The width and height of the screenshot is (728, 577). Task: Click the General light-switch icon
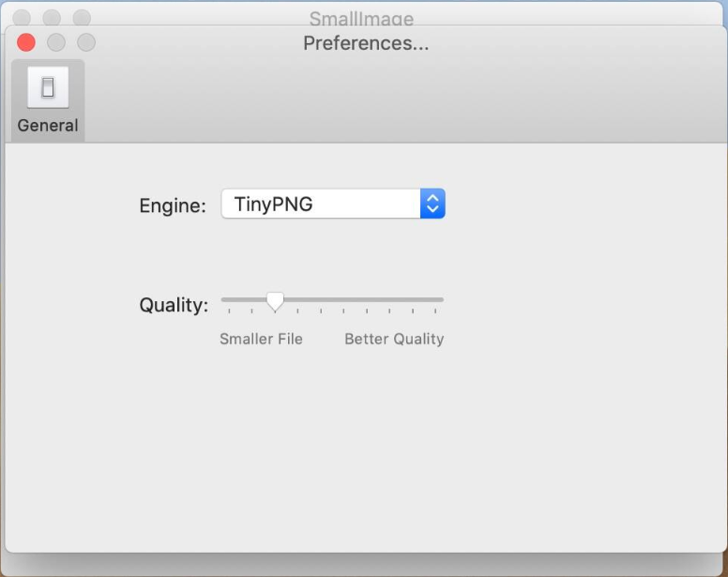pos(48,87)
